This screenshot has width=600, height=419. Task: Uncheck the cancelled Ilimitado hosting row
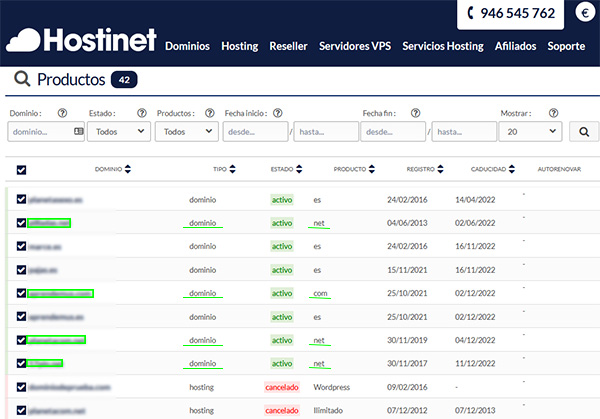(21, 410)
